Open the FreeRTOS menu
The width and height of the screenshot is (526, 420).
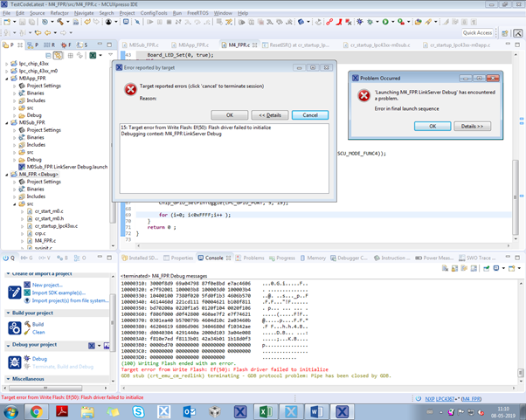(197, 13)
